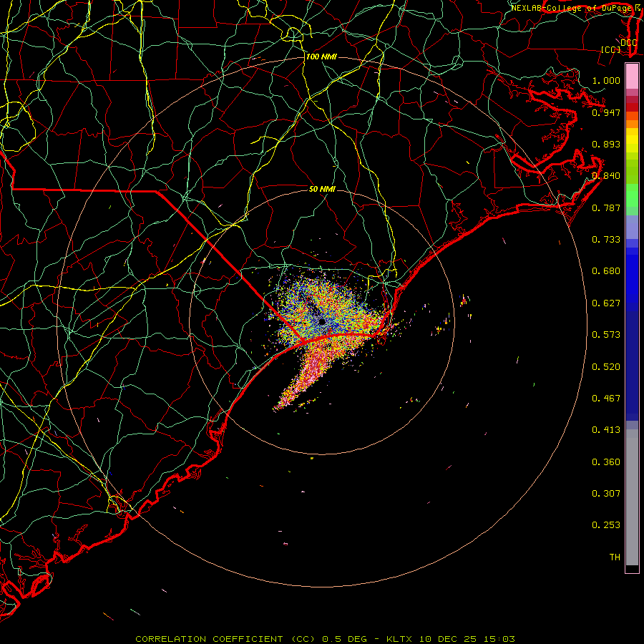Image resolution: width=644 pixels, height=644 pixels.
Task: Click the KLTX station ID in caption
Action: pyautogui.click(x=399, y=639)
